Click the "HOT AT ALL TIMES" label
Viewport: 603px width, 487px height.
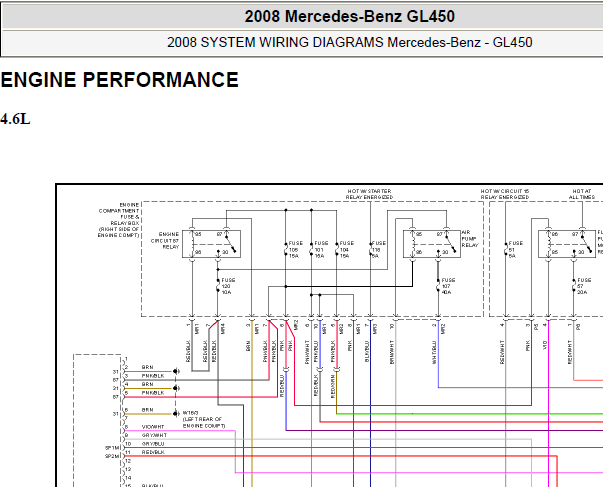582,194
